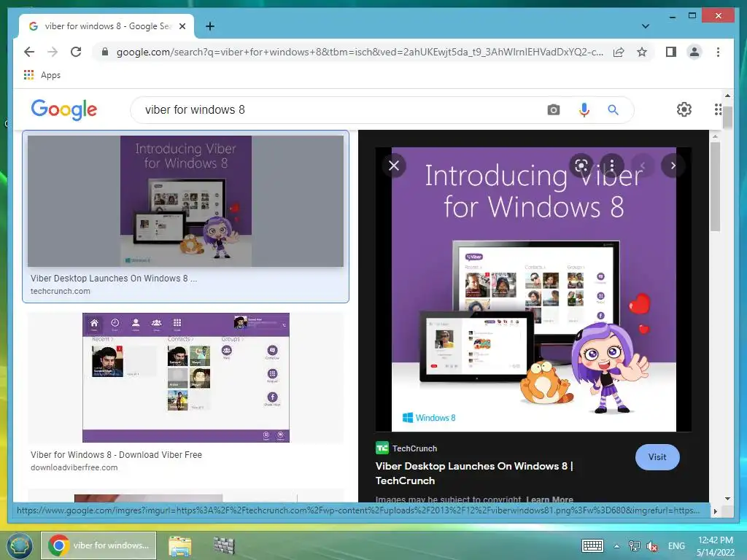This screenshot has width=747, height=560.
Task: Open File Explorer from the taskbar
Action: (x=179, y=545)
